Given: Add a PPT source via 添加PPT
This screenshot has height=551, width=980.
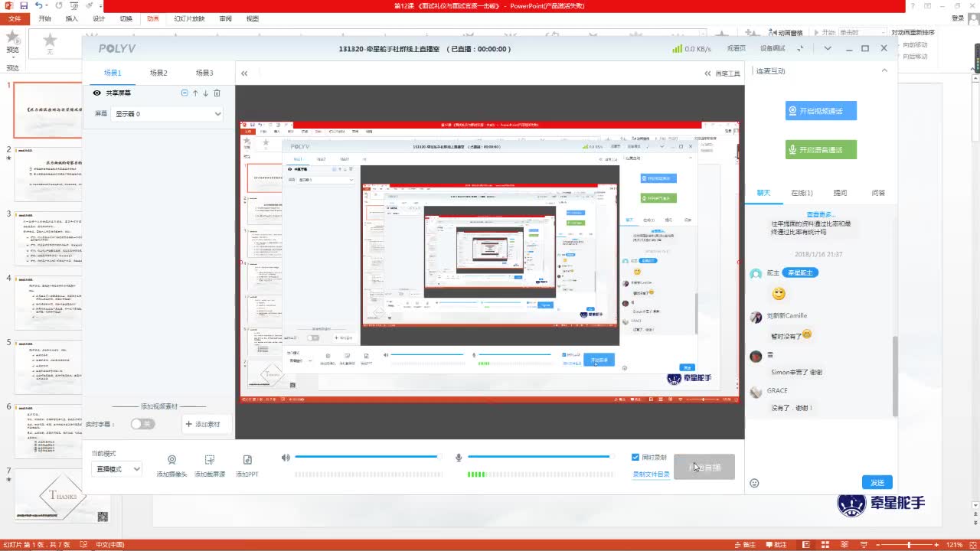Looking at the screenshot, I should 247,465.
